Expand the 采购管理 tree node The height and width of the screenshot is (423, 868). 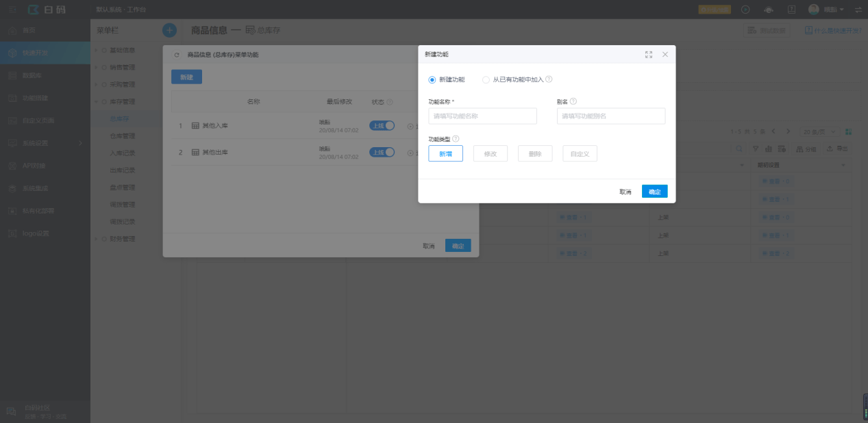click(x=96, y=84)
